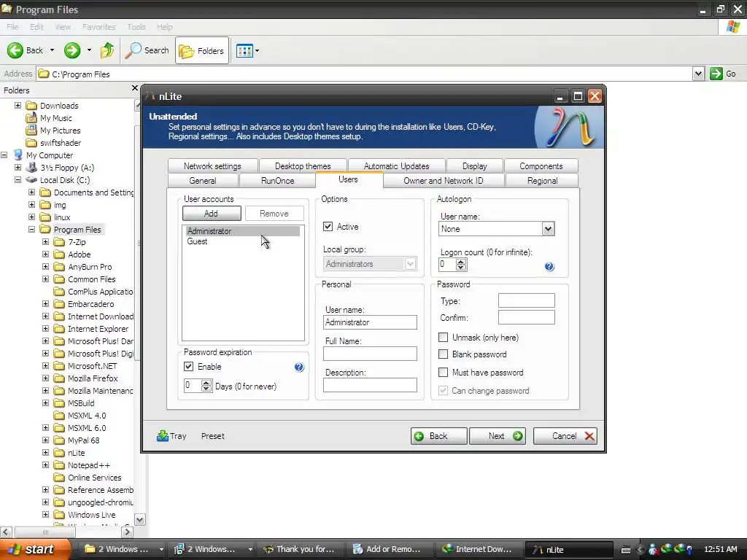747x560 pixels.
Task: Open Search in Explorer toolbar
Action: pos(147,50)
